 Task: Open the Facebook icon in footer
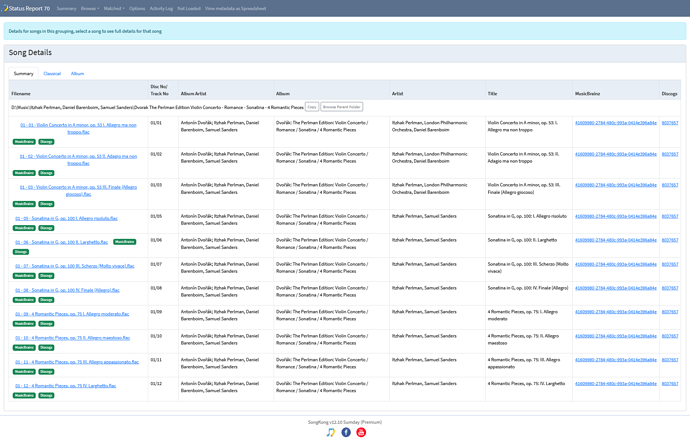tap(346, 432)
